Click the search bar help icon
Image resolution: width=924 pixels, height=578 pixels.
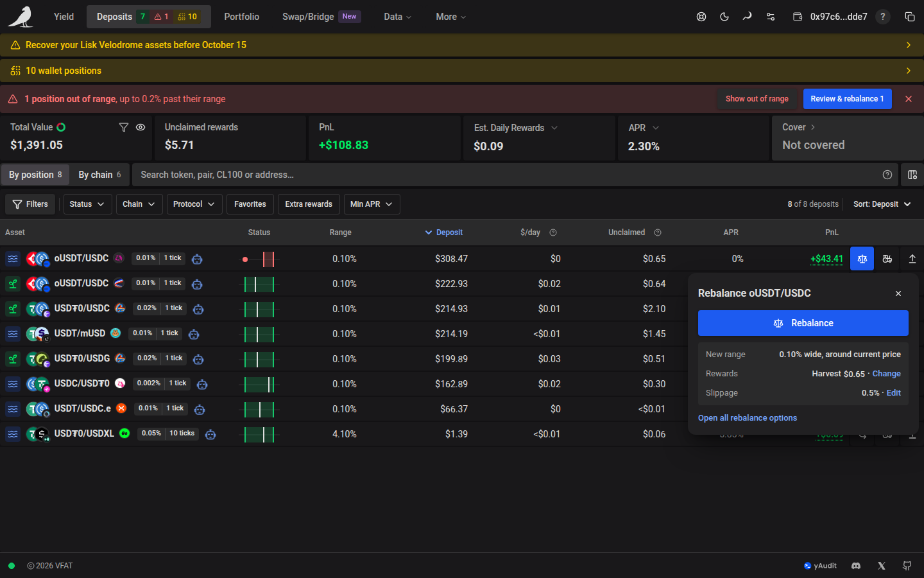click(887, 175)
